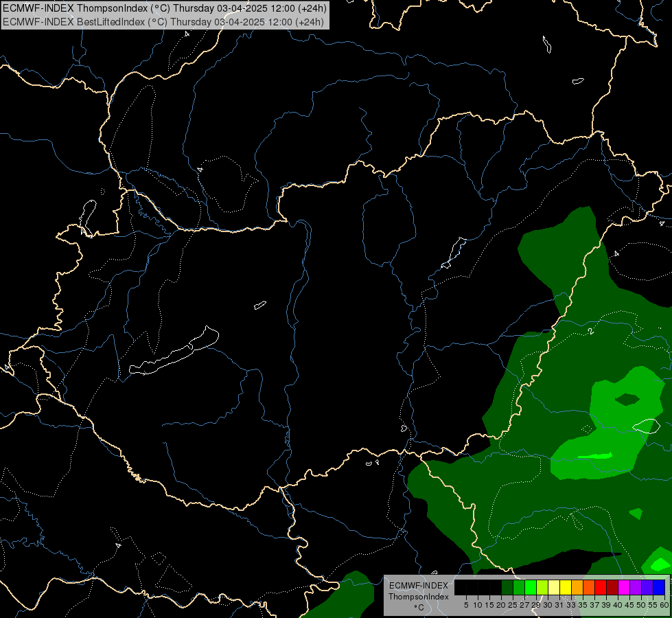
Task: Click the legend tick value 39
Action: coord(606,605)
